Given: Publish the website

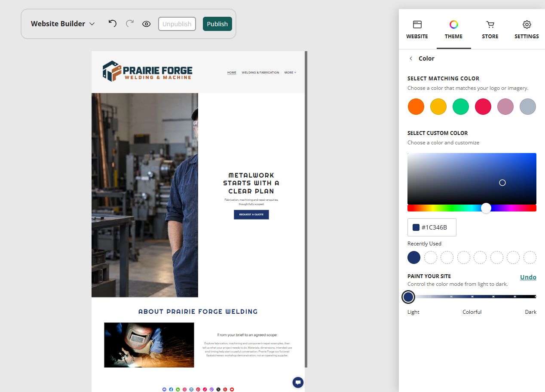Looking at the screenshot, I should tap(217, 24).
